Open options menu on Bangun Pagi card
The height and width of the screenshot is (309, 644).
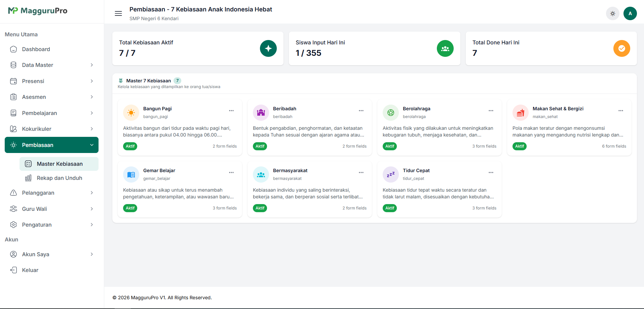click(x=231, y=111)
